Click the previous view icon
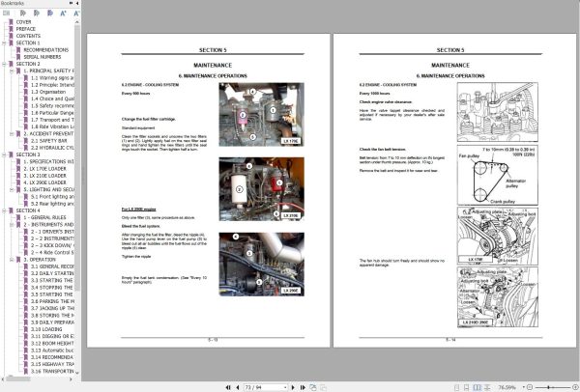The image size is (580, 392). (x=313, y=387)
